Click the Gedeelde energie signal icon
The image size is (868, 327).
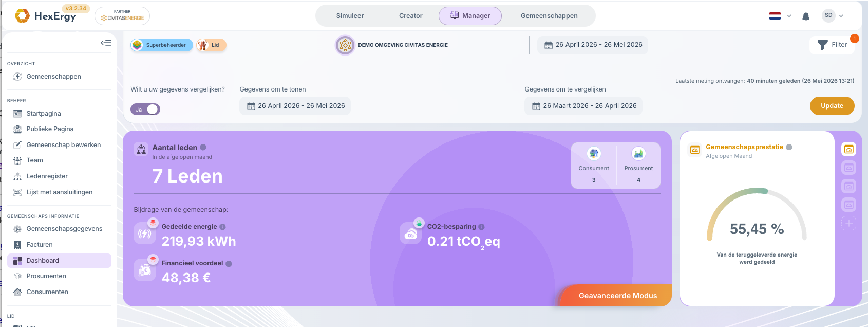tap(145, 233)
